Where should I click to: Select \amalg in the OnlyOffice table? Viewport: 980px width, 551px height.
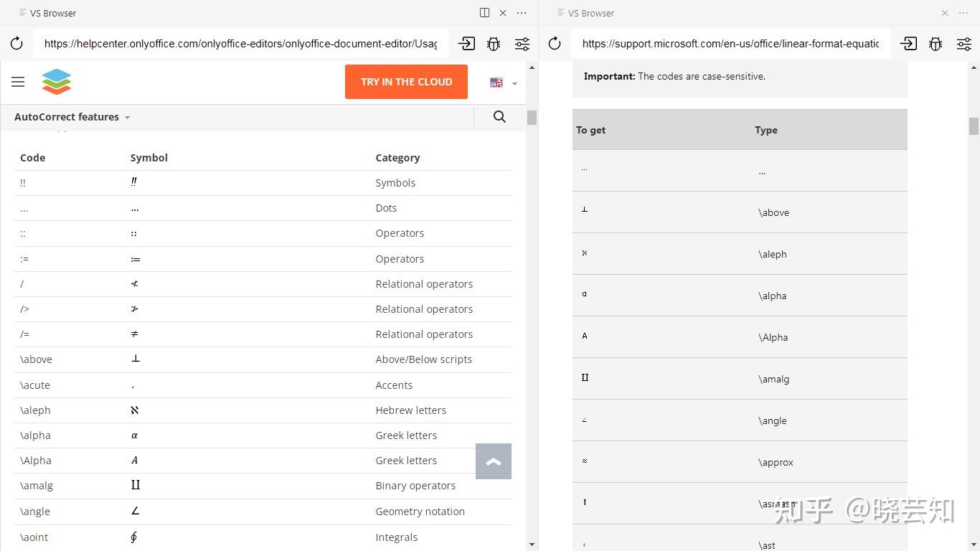(37, 486)
